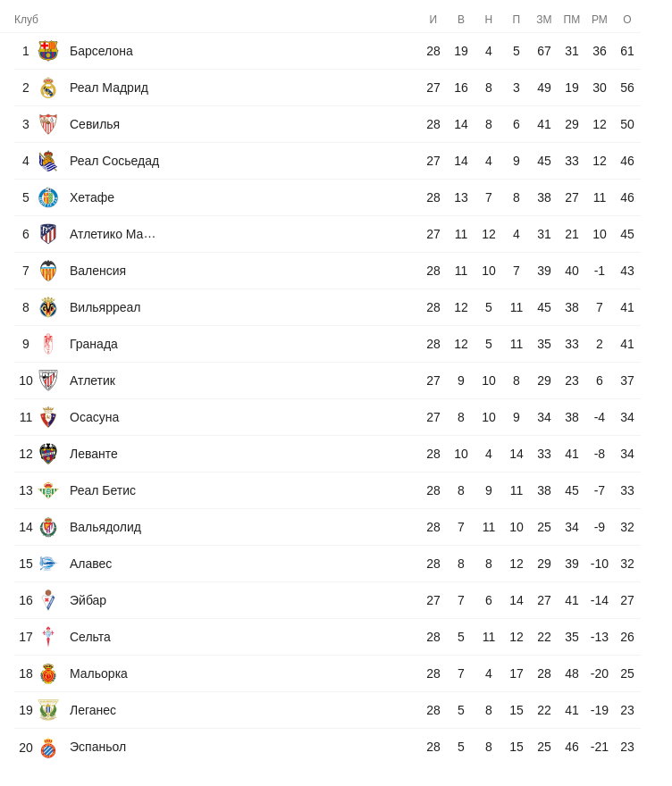Click the Real Betis crest
This screenshot has height=786, width=672.
click(48, 490)
